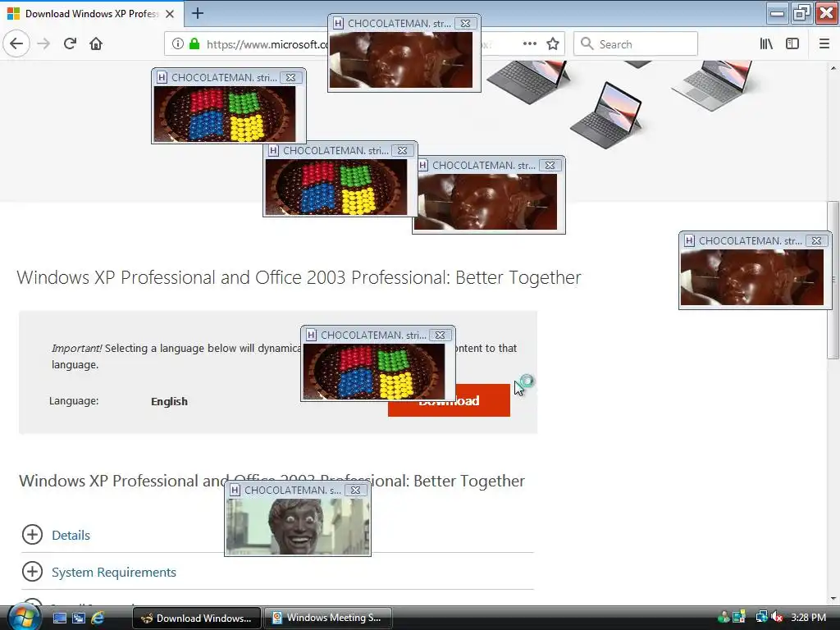Click the green padlock security icon
Screen dimensions: 840x630
point(194,44)
